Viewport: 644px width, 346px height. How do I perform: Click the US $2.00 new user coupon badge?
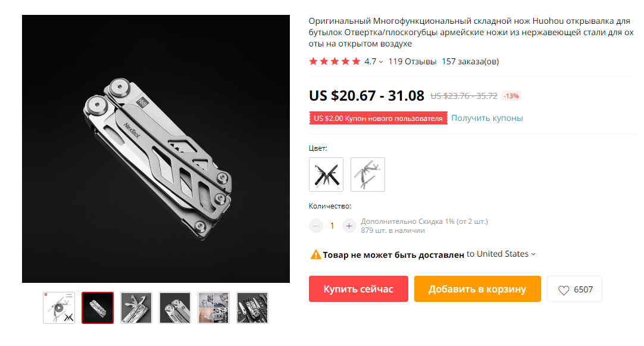[379, 119]
